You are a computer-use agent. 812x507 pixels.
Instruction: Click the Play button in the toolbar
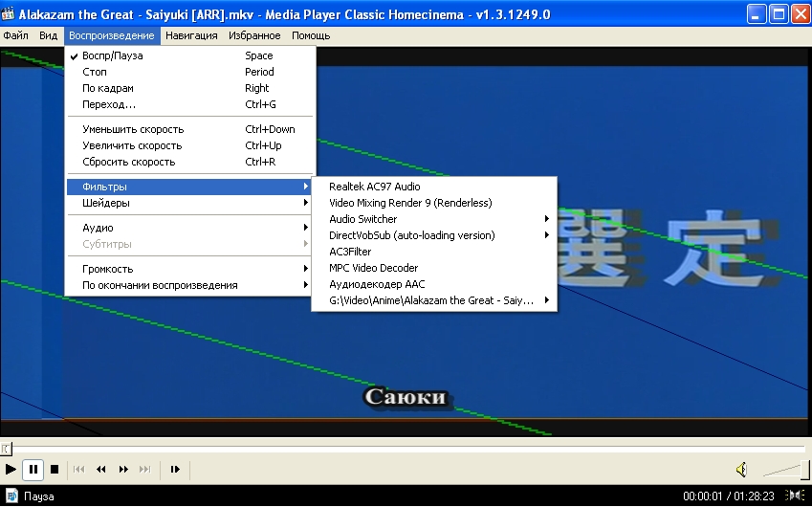pos(11,469)
